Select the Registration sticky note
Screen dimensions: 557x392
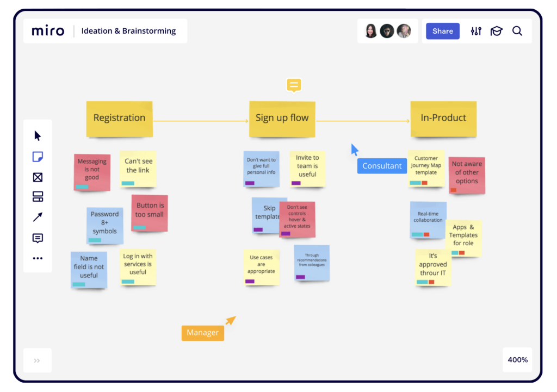click(x=119, y=119)
